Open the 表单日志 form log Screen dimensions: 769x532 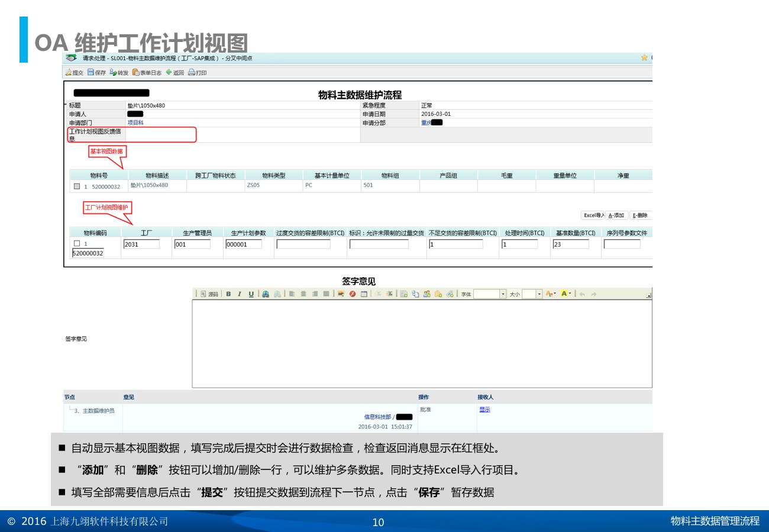tap(147, 73)
